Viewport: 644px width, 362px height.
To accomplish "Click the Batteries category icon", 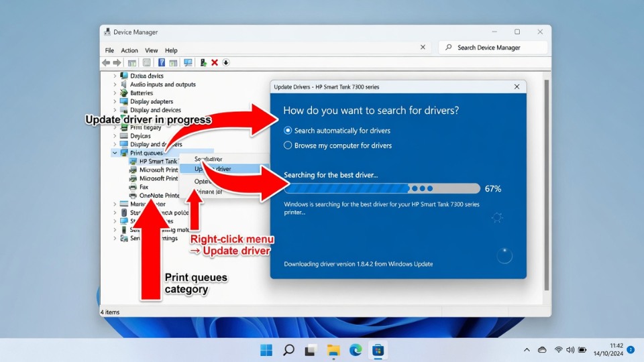I will [123, 93].
